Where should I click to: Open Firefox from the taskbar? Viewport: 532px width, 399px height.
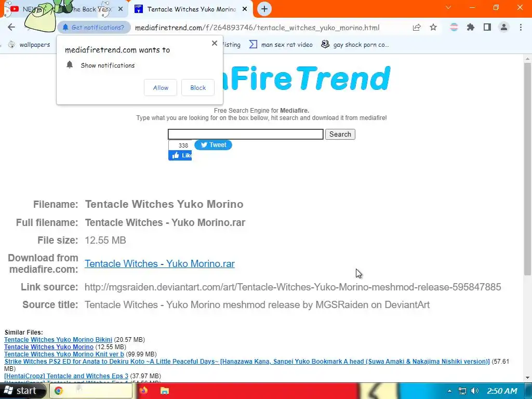(x=143, y=391)
